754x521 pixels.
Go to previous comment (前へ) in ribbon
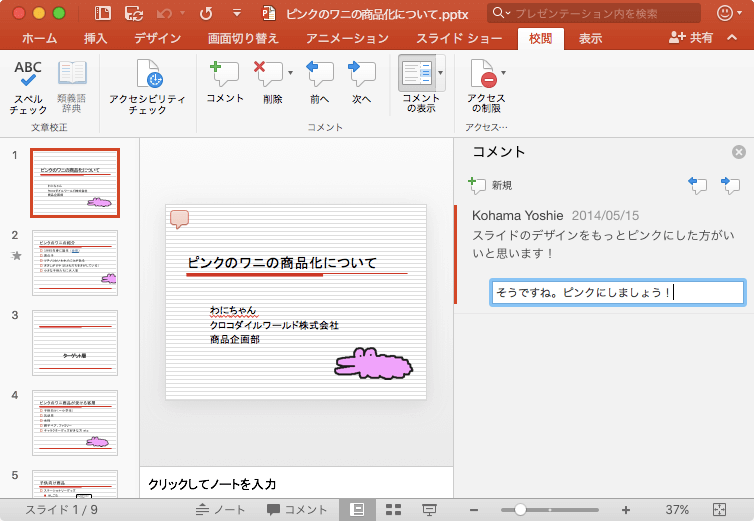coord(319,82)
